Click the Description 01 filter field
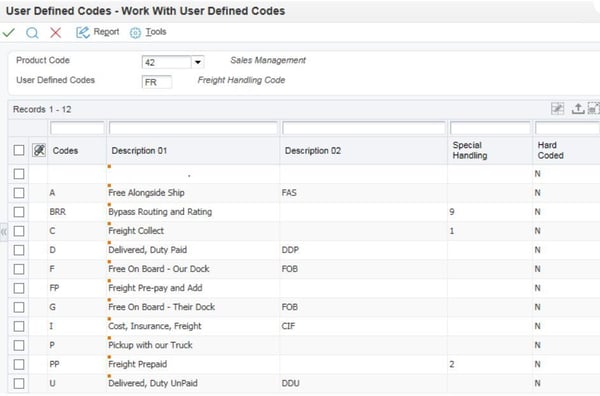This screenshot has width=600, height=396. (193, 128)
